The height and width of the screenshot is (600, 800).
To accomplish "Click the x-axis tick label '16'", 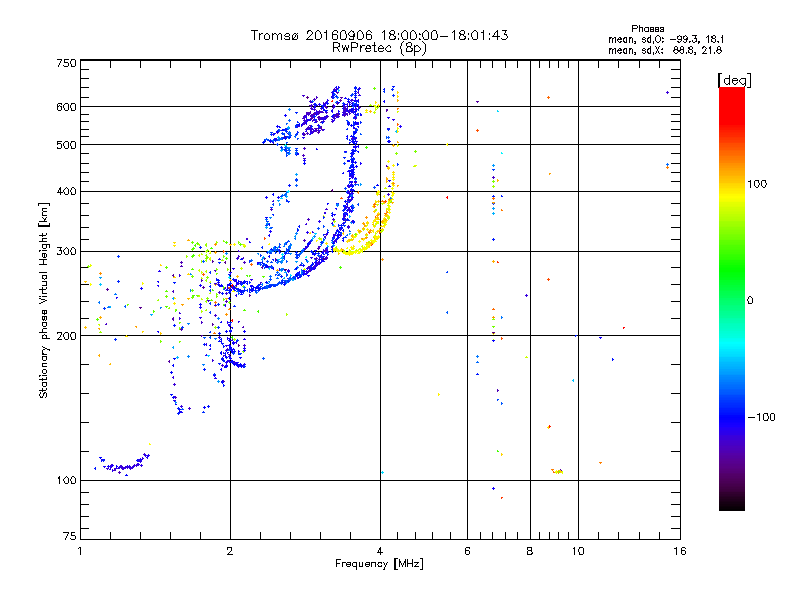I will pos(680,551).
